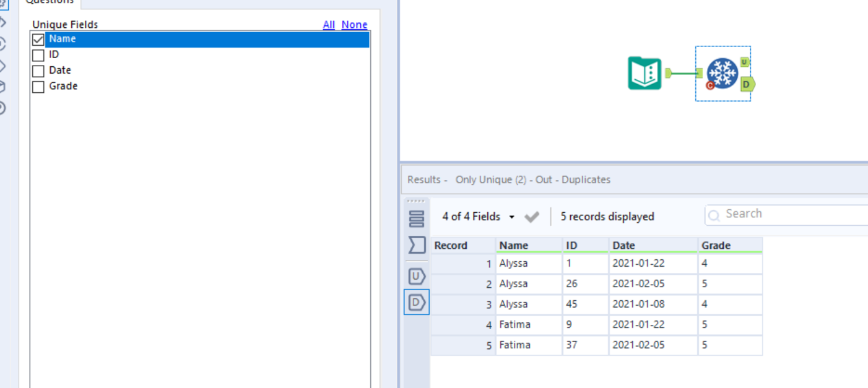Click the magnifying glass search icon

(714, 214)
